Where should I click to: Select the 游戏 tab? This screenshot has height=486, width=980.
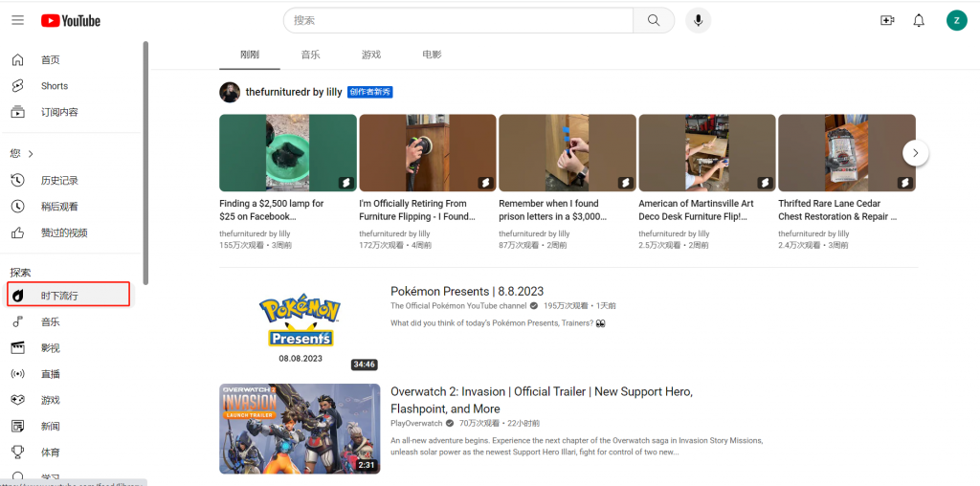[370, 55]
